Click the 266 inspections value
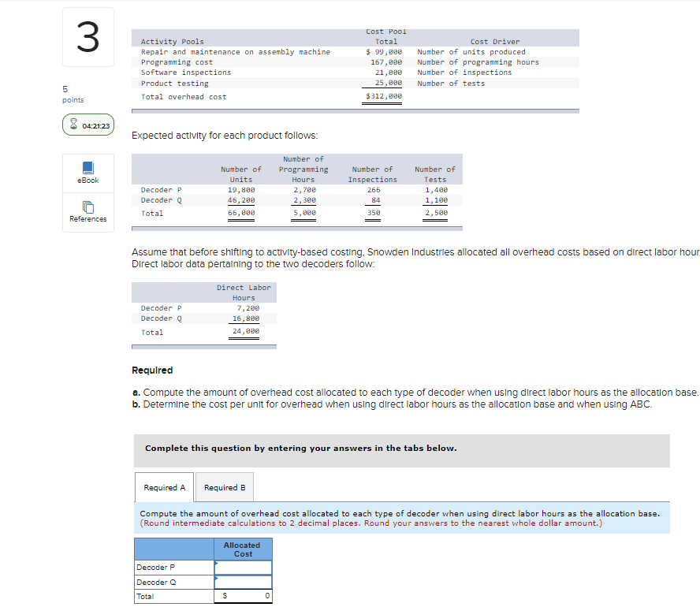 coord(374,190)
